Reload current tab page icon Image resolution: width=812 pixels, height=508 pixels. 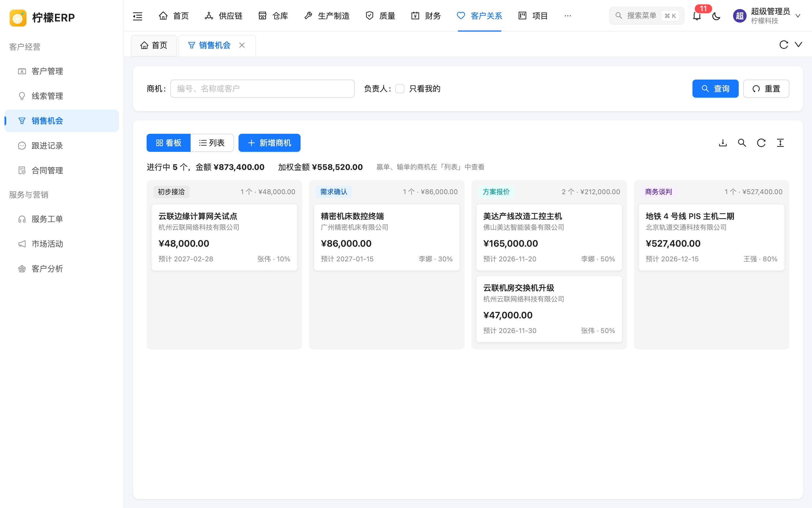(784, 45)
